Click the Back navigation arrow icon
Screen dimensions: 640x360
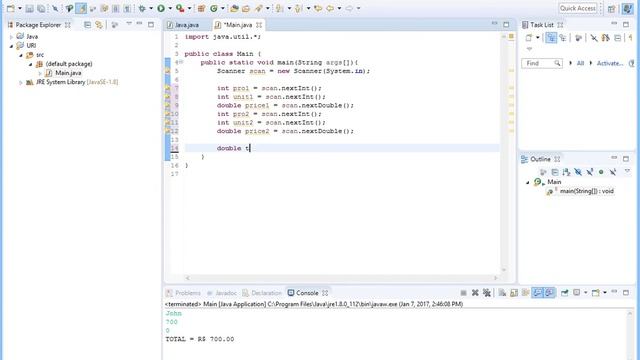click(330, 8)
